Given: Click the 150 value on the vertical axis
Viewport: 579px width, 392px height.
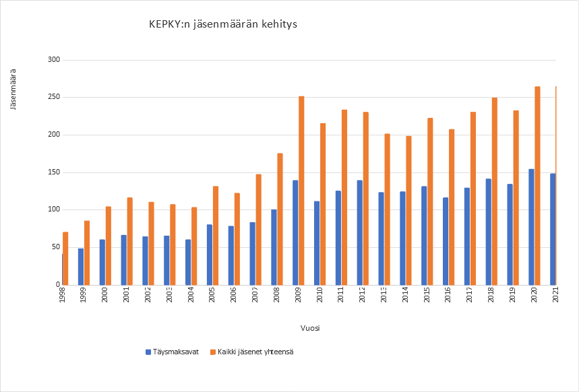Looking at the screenshot, I should coord(54,172).
